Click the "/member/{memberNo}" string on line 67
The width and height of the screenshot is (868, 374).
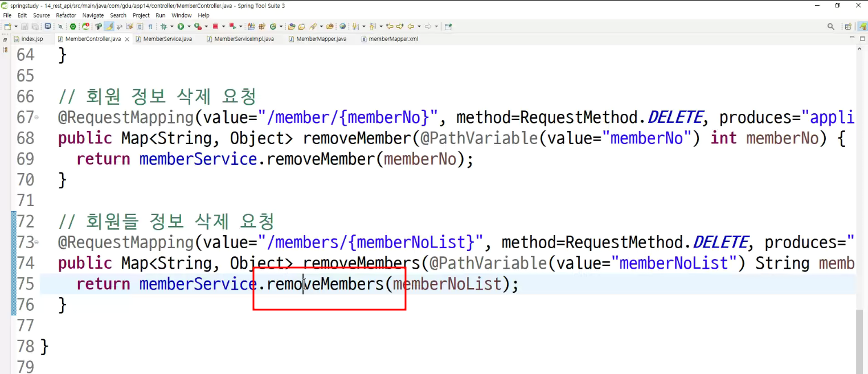coord(347,118)
